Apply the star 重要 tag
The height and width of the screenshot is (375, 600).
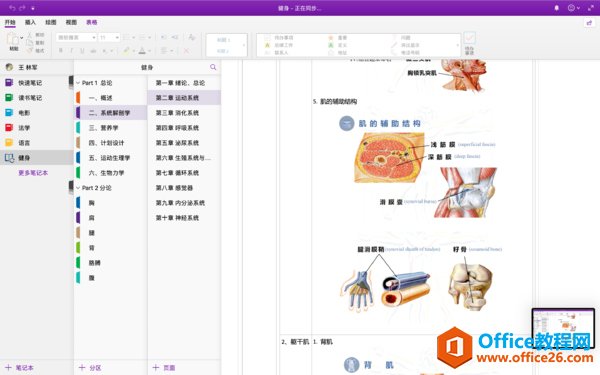click(x=338, y=38)
